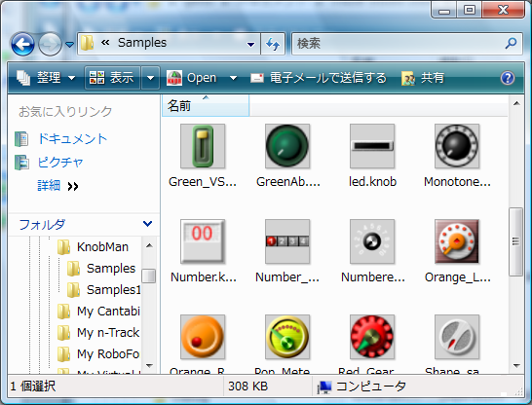Click Open with KnobMan button

click(x=192, y=78)
